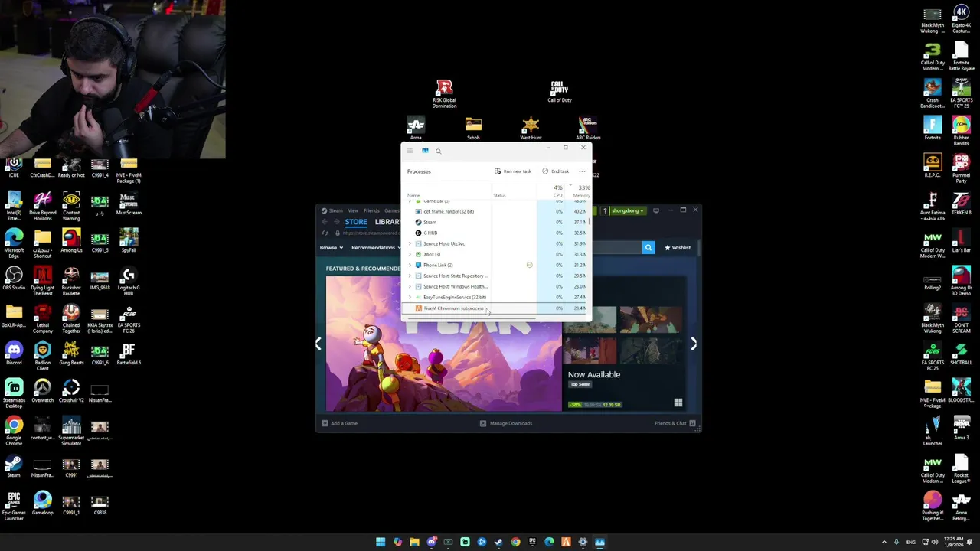Open File Explorer from the taskbar
Image resolution: width=980 pixels, height=551 pixels.
click(x=414, y=542)
